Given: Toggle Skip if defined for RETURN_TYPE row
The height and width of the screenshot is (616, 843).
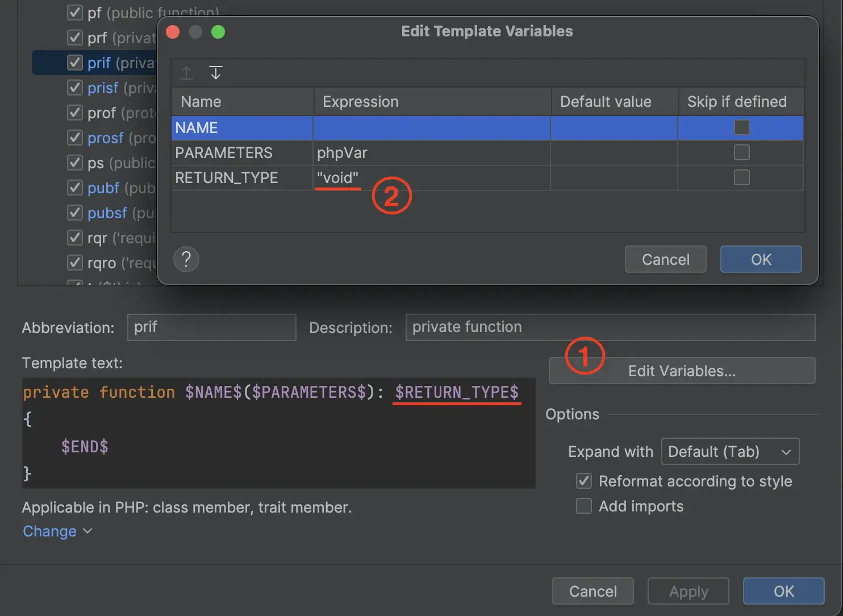Looking at the screenshot, I should (741, 177).
